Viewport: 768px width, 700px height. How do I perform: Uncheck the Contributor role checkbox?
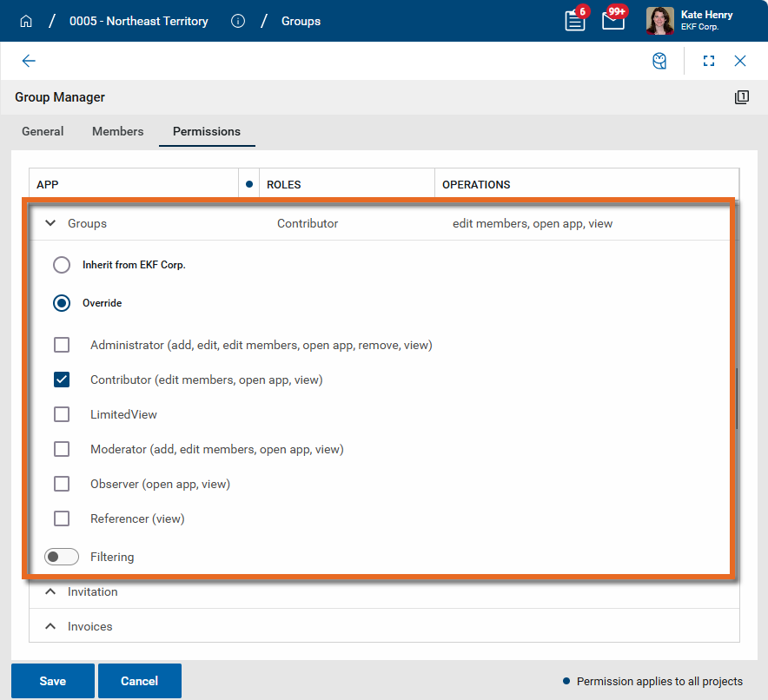pos(62,380)
